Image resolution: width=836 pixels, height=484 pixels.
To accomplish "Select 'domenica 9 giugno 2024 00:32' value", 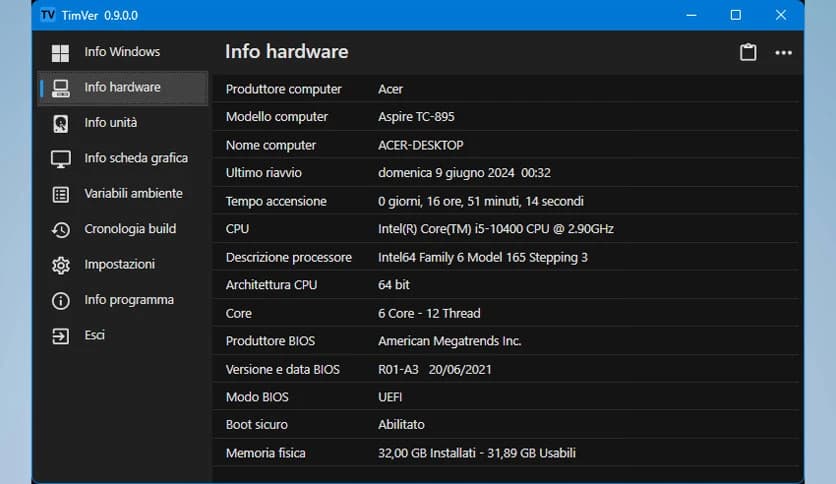I will click(464, 173).
